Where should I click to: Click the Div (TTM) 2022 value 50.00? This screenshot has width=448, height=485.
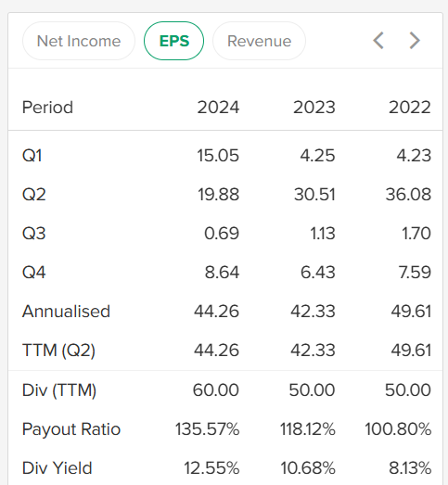408,389
